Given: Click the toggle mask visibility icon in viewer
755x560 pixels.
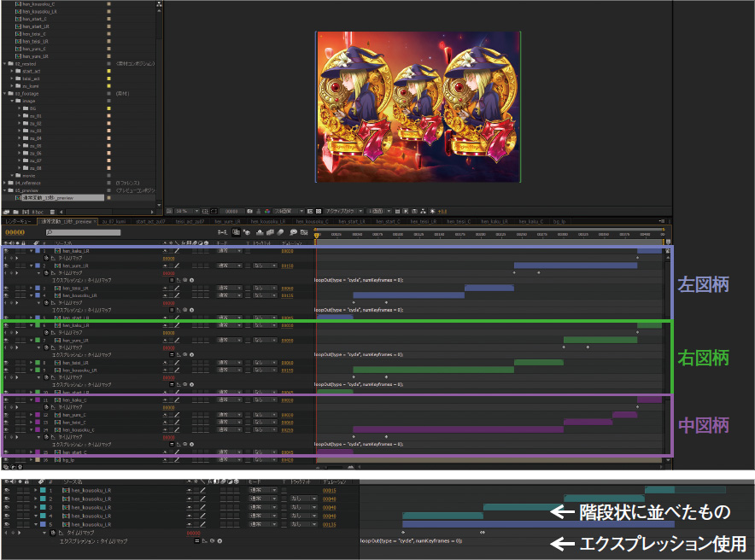Looking at the screenshot, I should tap(214, 211).
